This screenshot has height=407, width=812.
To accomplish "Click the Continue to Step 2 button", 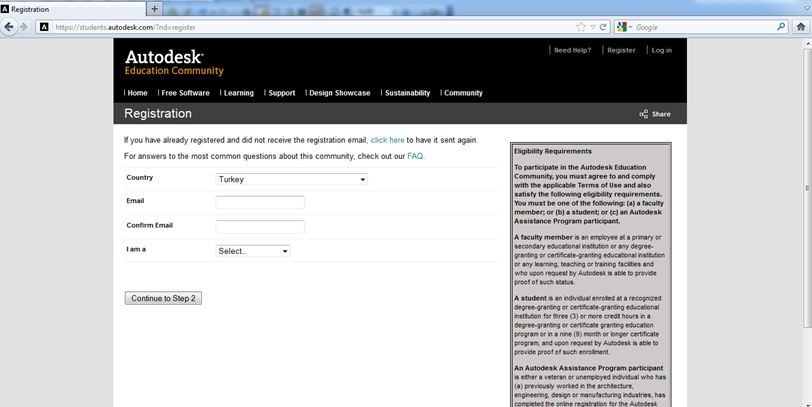I will (163, 298).
